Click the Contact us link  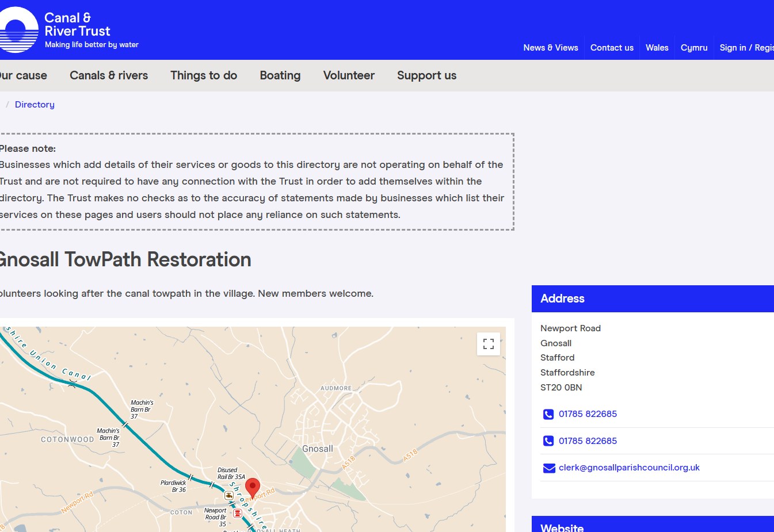coord(611,48)
